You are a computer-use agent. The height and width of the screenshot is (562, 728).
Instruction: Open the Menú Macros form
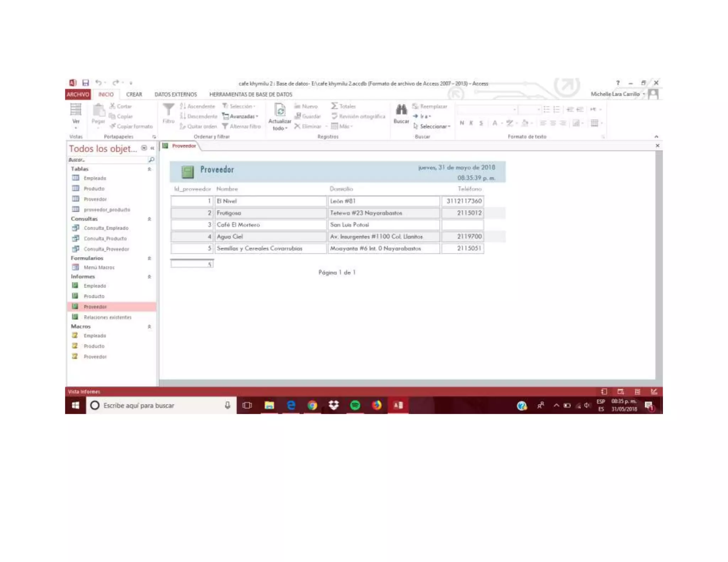pyautogui.click(x=99, y=268)
